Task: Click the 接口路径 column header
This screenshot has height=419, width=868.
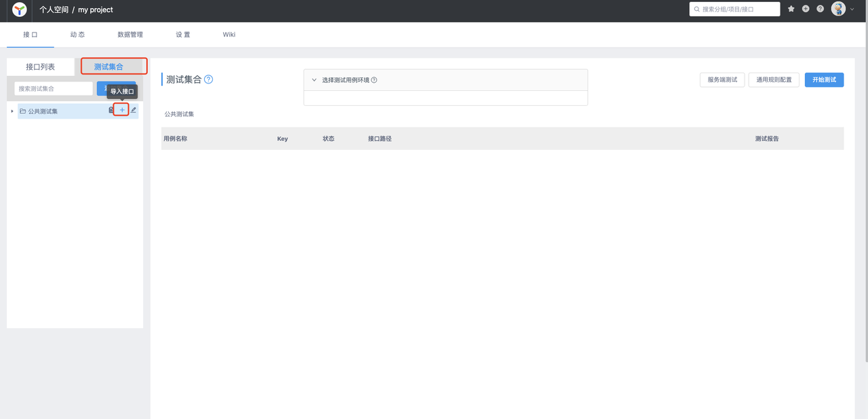Action: tap(380, 138)
